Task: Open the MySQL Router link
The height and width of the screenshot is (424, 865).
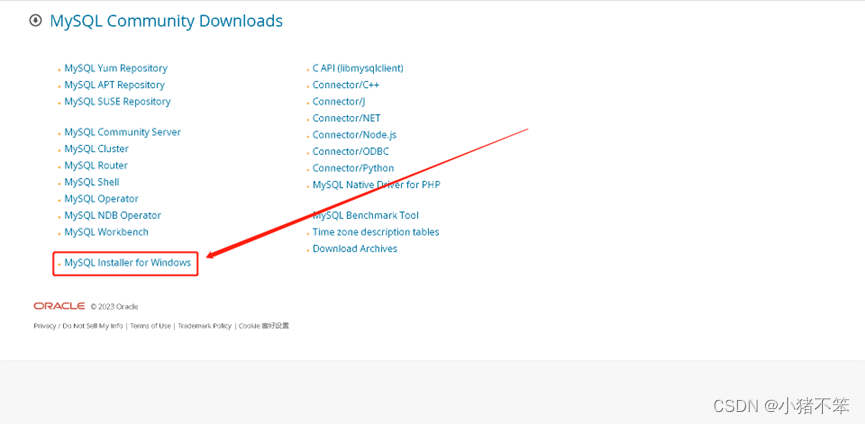Action: [x=96, y=165]
